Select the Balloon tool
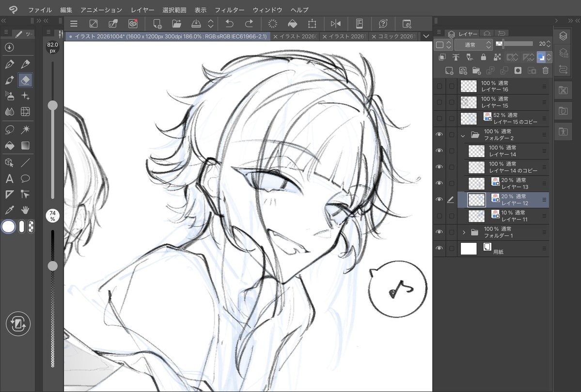 click(25, 179)
